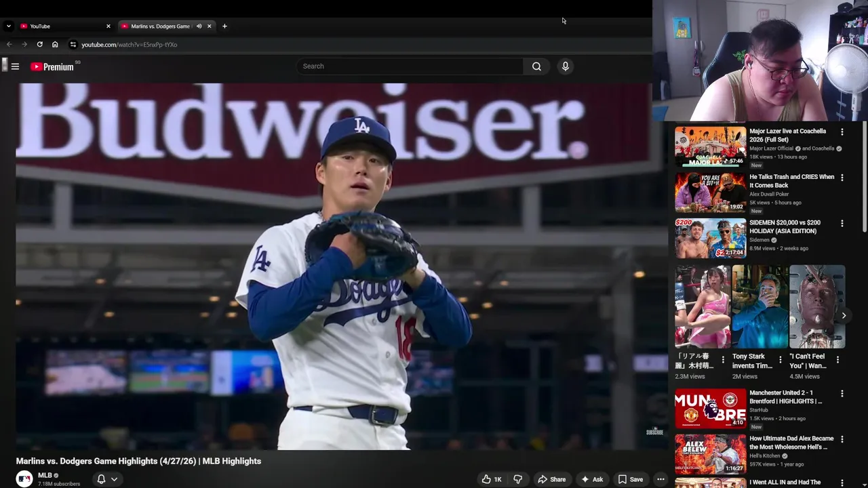This screenshot has width=868, height=488.
Task: Go back with the browser back arrow
Action: pos(9,45)
